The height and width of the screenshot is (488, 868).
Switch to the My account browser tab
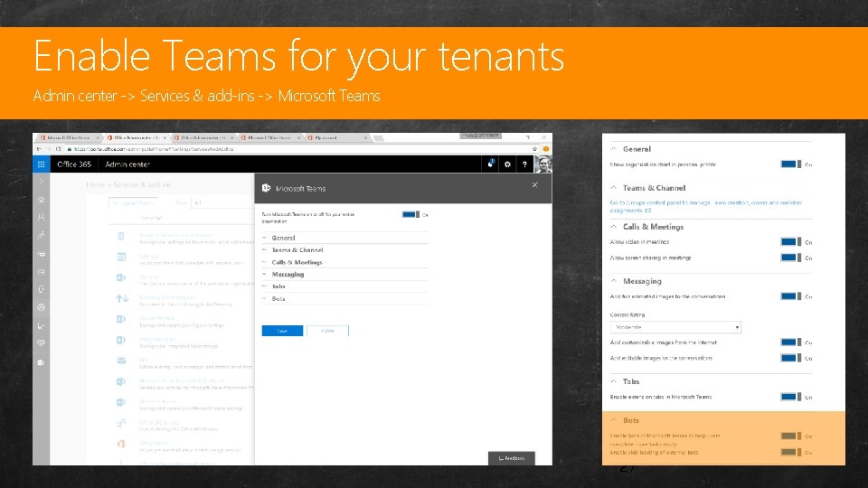336,137
